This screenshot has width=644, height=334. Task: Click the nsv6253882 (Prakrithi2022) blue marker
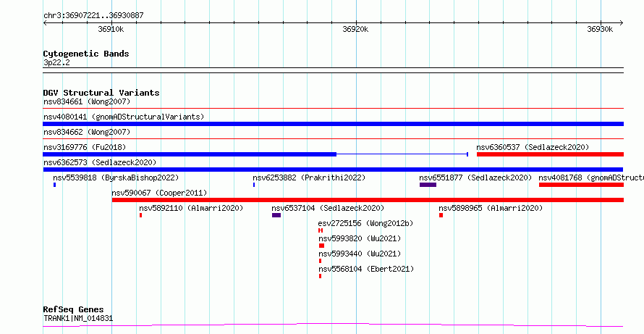[x=254, y=185]
